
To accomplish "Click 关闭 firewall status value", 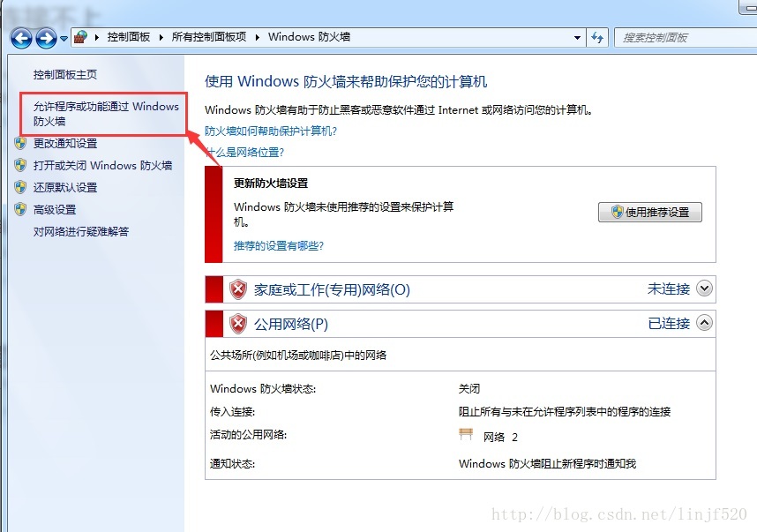I will pyautogui.click(x=469, y=388).
